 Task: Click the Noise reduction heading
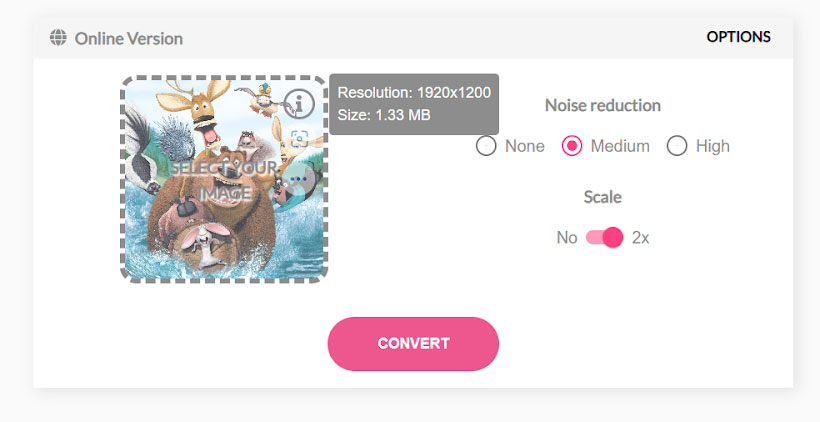click(602, 105)
